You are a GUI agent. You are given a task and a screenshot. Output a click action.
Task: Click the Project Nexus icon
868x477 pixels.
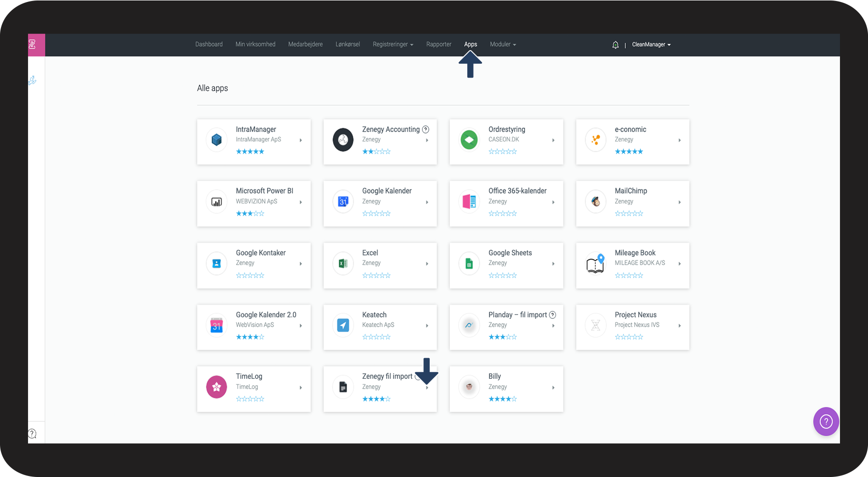595,325
